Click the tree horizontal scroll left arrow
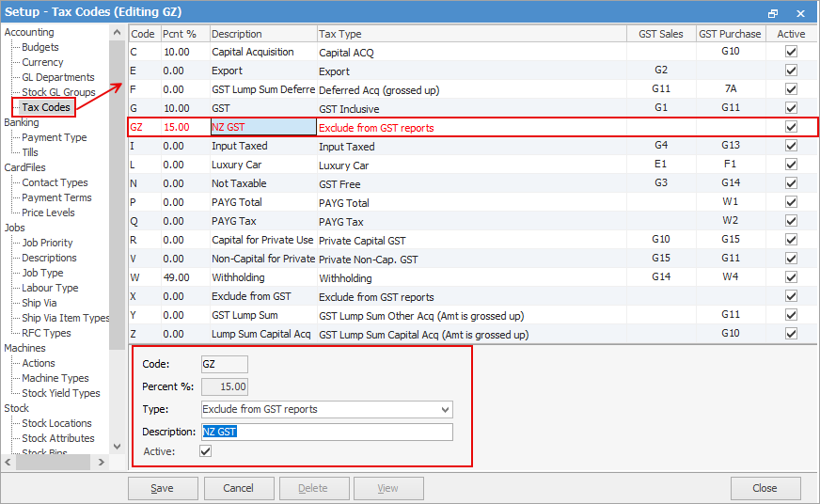Screen dimensions: 820x504 [8, 463]
